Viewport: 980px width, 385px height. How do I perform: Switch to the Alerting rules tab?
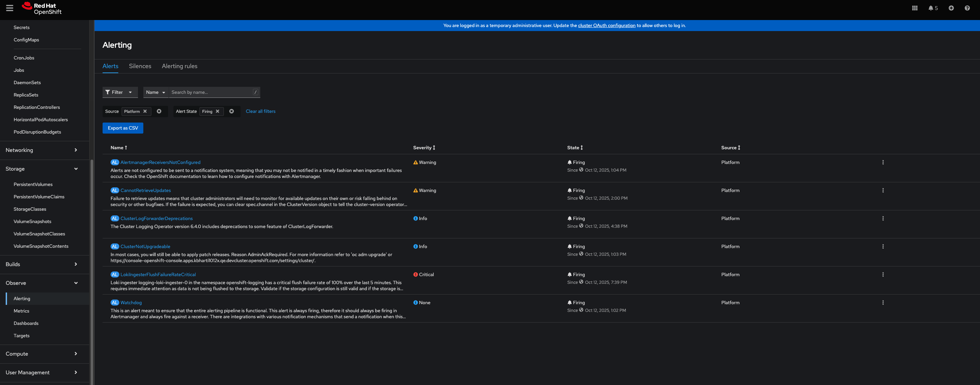coord(179,66)
